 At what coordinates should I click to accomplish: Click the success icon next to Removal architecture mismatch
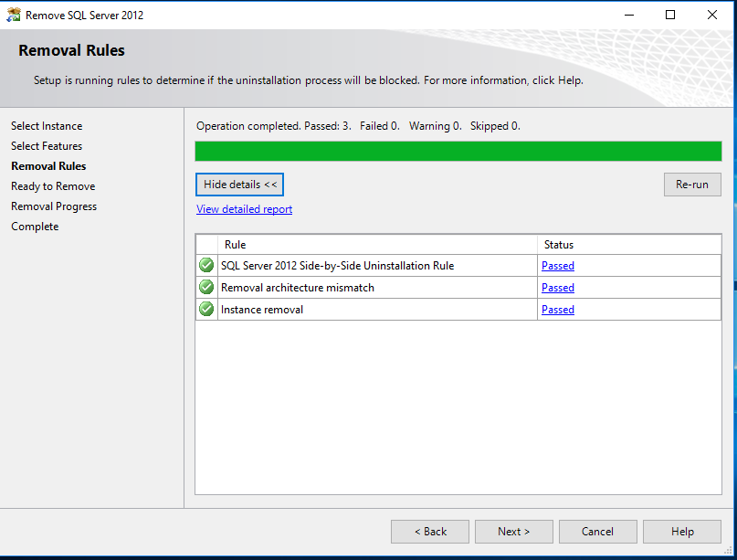pos(205,287)
